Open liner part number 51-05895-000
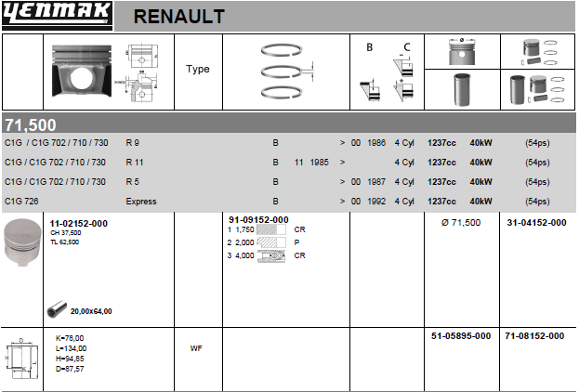 point(461,335)
